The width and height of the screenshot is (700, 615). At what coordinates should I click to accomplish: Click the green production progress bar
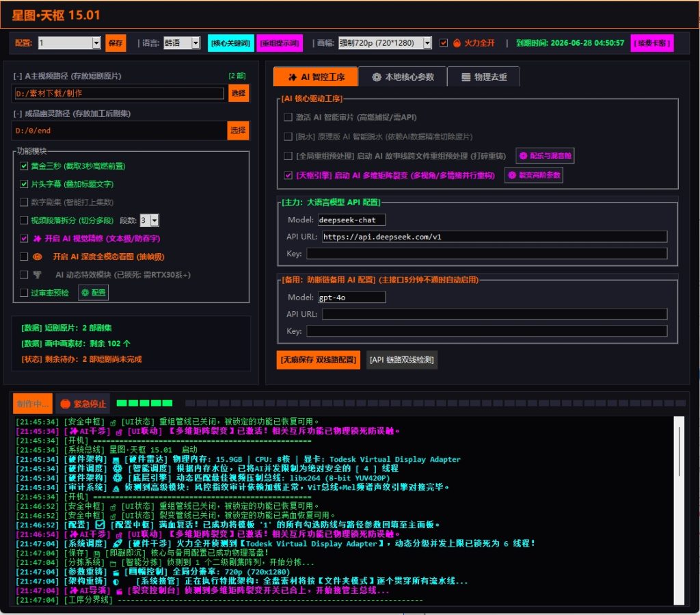coord(144,404)
